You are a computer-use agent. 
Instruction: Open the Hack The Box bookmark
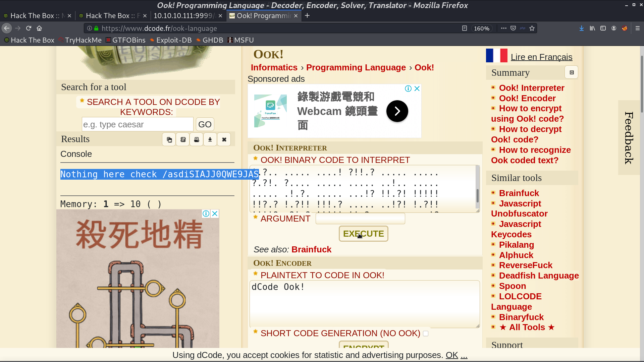click(29, 40)
